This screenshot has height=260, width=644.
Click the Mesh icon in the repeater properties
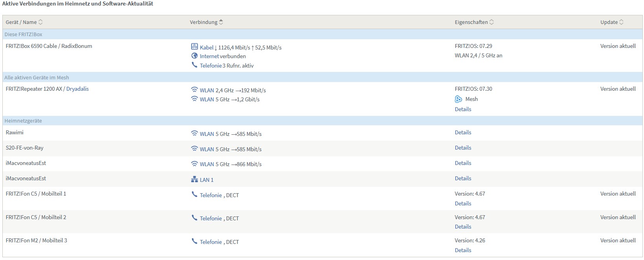[458, 99]
